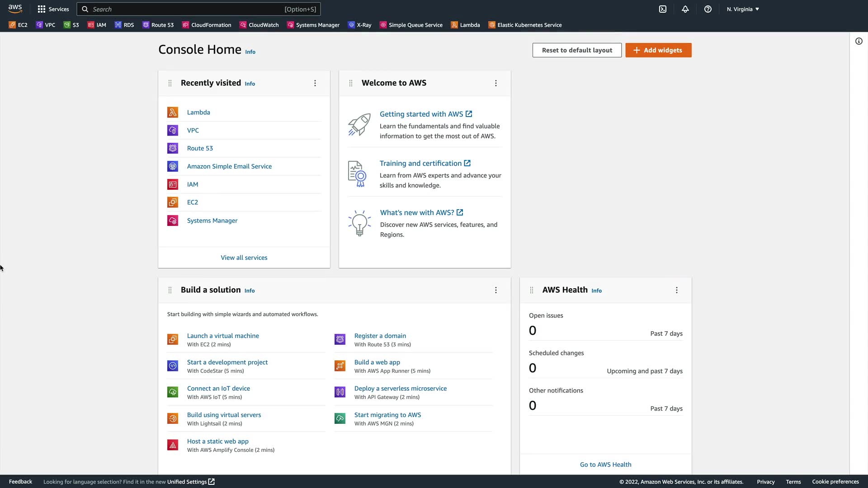Grab the Welcome to AWS widget drag handle
The height and width of the screenshot is (488, 868).
[351, 83]
